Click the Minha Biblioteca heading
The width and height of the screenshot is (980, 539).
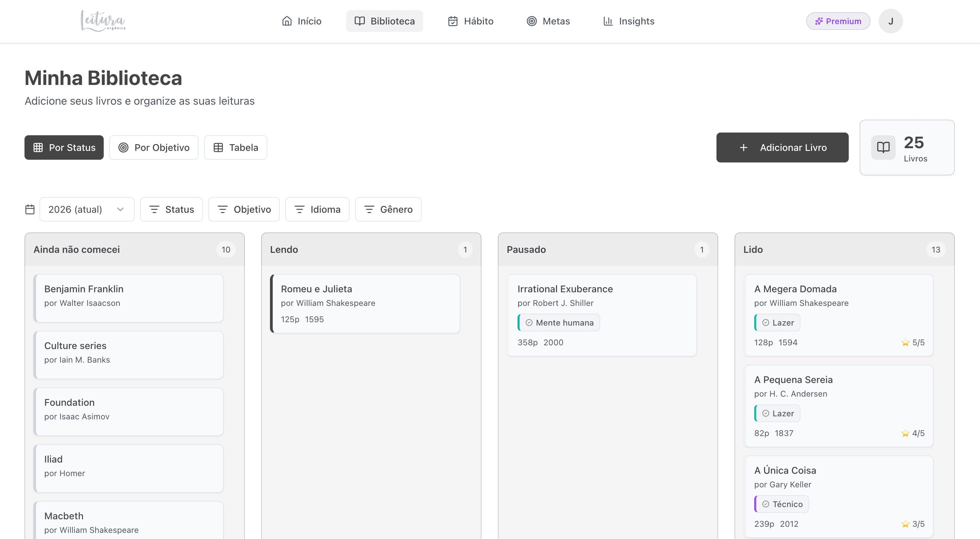click(103, 78)
